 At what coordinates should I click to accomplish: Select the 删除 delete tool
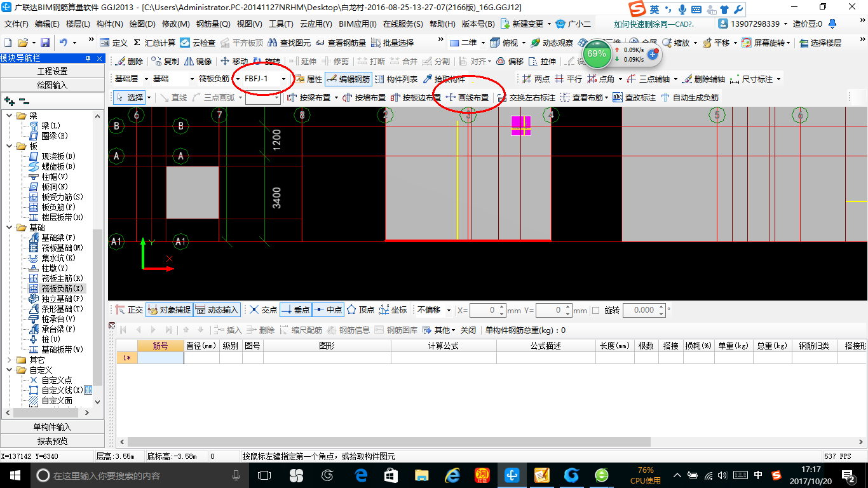[x=129, y=61]
